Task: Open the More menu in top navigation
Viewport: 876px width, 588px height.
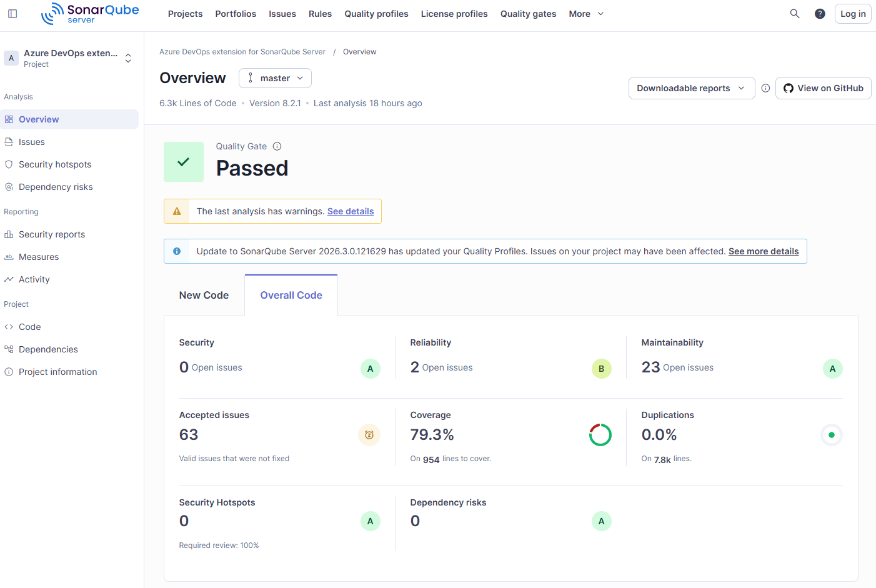Action: [586, 14]
